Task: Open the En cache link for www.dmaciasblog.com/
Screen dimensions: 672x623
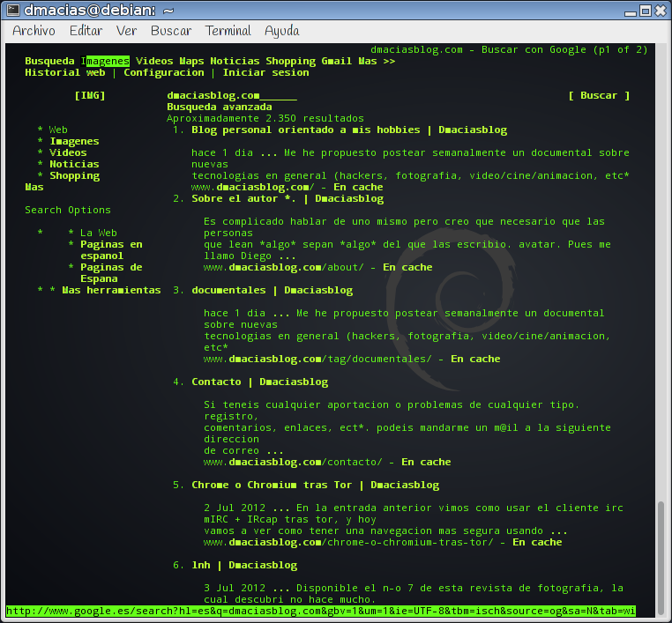Action: 358,187
